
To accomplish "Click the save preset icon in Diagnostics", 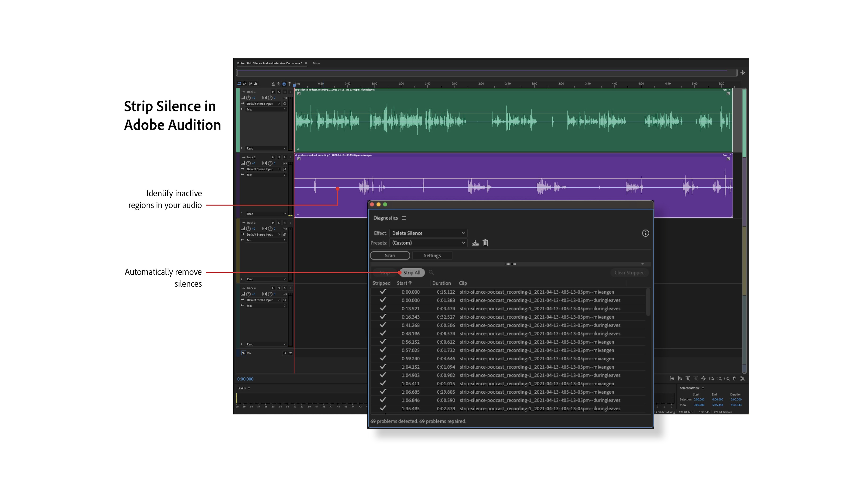I will [475, 243].
